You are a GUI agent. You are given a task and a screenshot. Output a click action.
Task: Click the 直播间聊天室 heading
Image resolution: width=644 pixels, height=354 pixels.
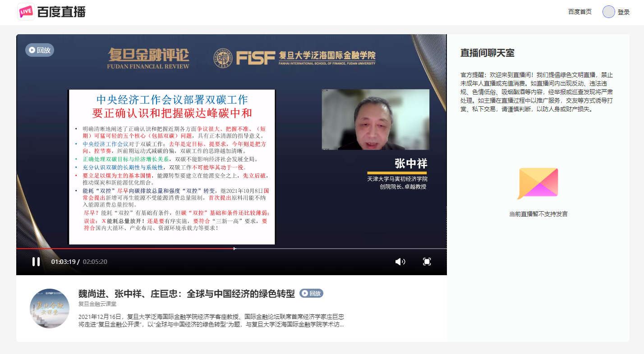pyautogui.click(x=487, y=53)
